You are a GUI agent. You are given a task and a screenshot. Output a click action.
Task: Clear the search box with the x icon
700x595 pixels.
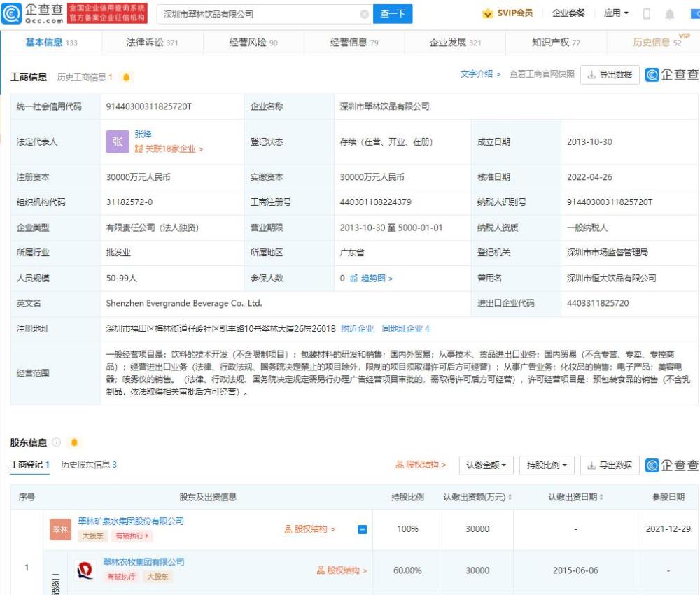coord(364,14)
